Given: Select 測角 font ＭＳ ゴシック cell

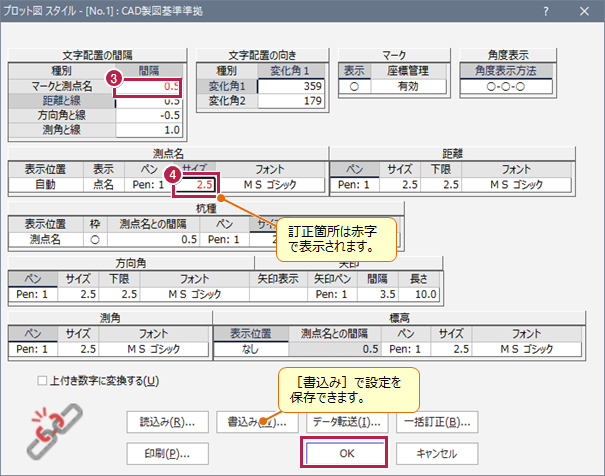Looking at the screenshot, I should [x=153, y=349].
